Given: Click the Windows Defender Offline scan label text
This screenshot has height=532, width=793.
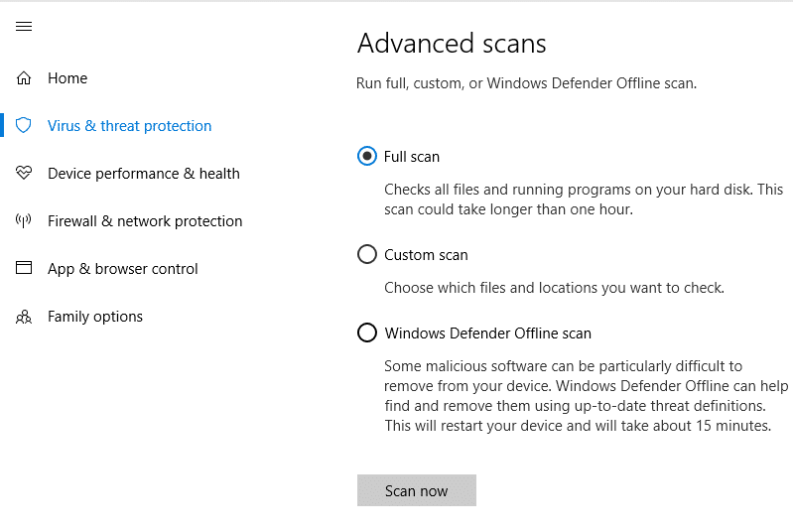Looking at the screenshot, I should (x=487, y=333).
